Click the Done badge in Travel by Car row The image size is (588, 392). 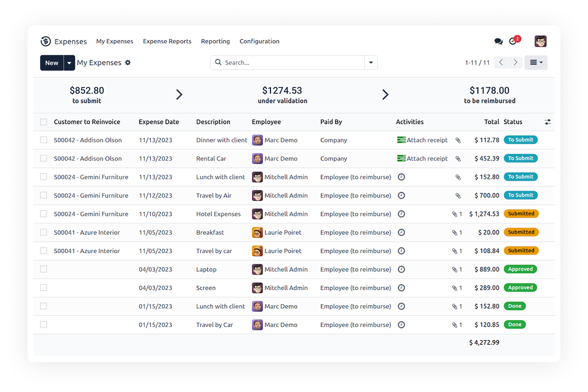[x=515, y=325]
